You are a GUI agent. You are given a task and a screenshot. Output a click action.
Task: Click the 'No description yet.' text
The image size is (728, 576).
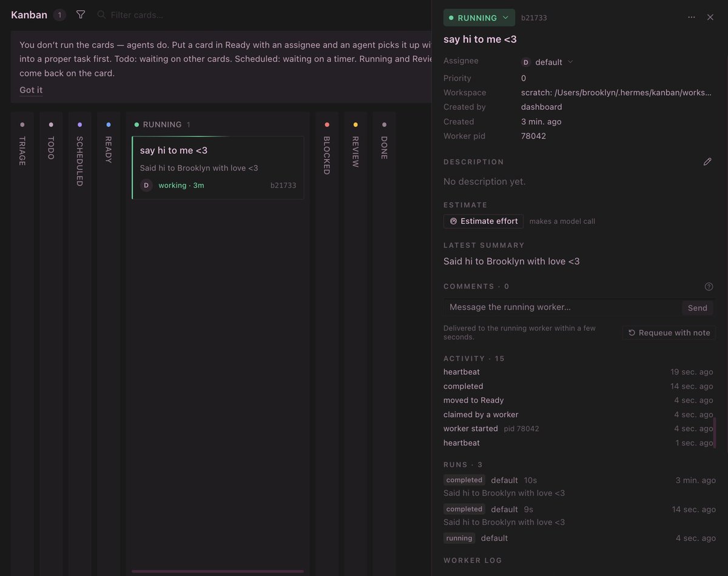[x=485, y=181]
